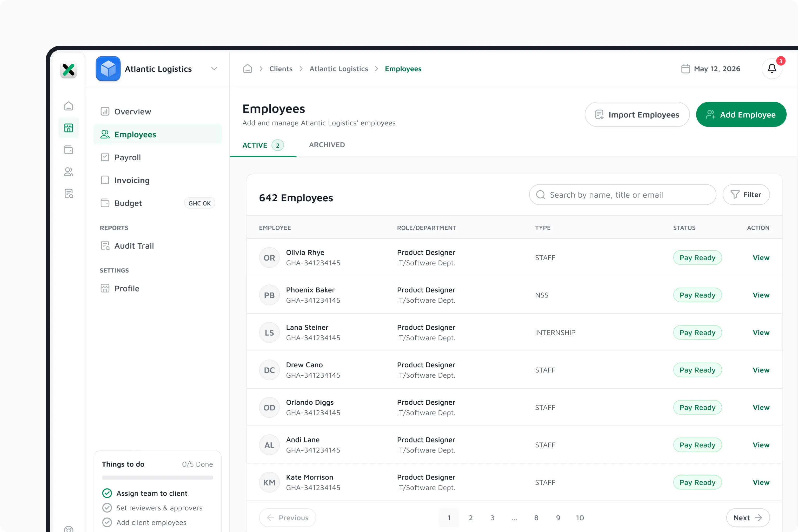Viewport: 798px width, 532px height.
Task: Click the X app logo
Action: pyautogui.click(x=69, y=70)
